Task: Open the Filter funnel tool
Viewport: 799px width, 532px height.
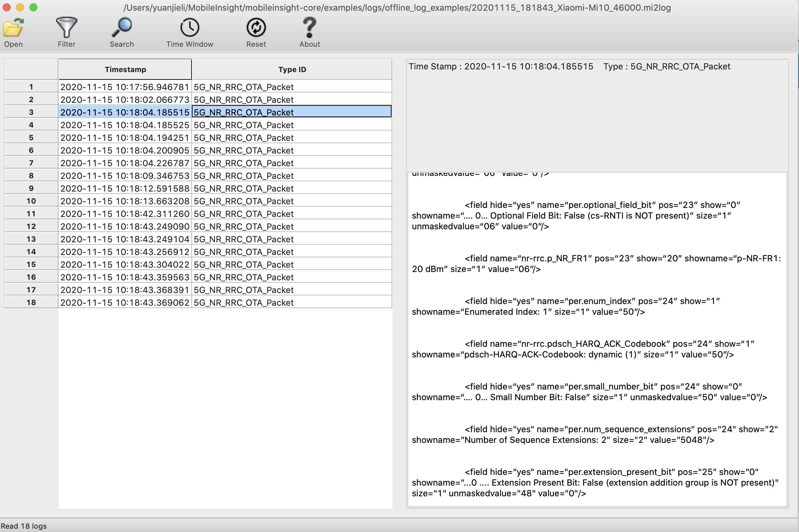Action: click(x=66, y=28)
